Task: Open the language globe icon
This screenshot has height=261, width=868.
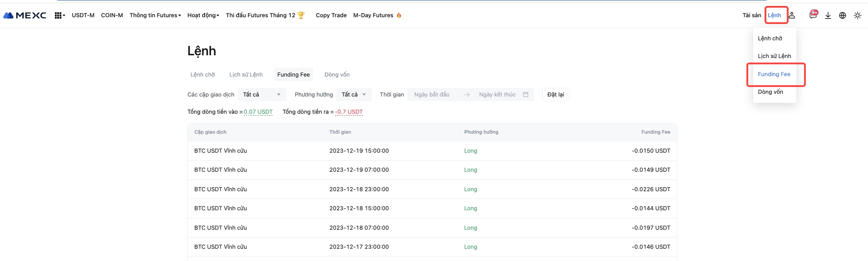Action: (843, 15)
